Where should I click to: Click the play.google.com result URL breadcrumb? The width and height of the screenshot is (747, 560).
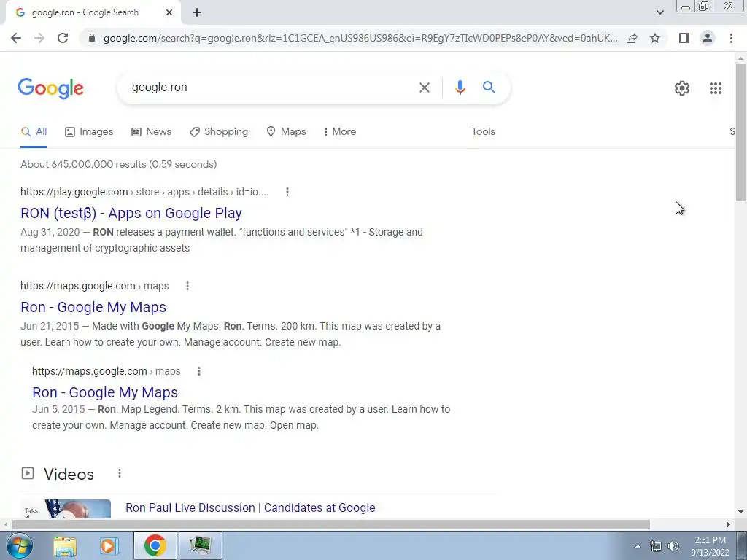pos(145,192)
